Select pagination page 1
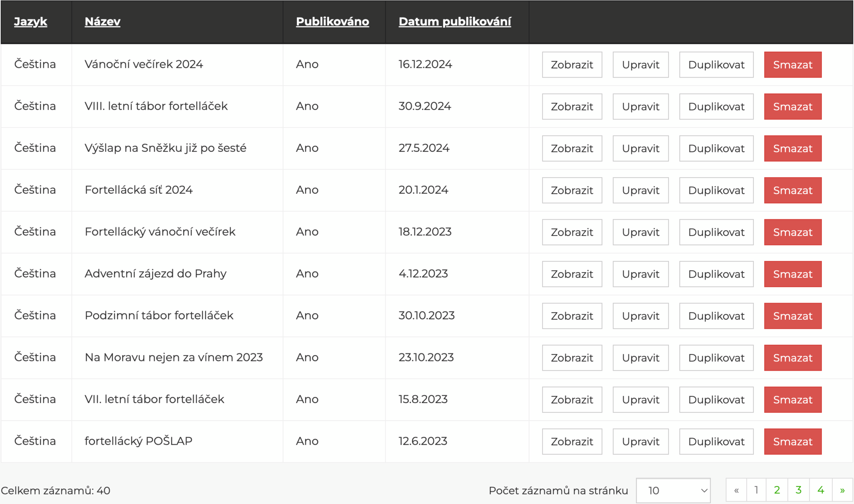The width and height of the screenshot is (854, 504). (756, 490)
